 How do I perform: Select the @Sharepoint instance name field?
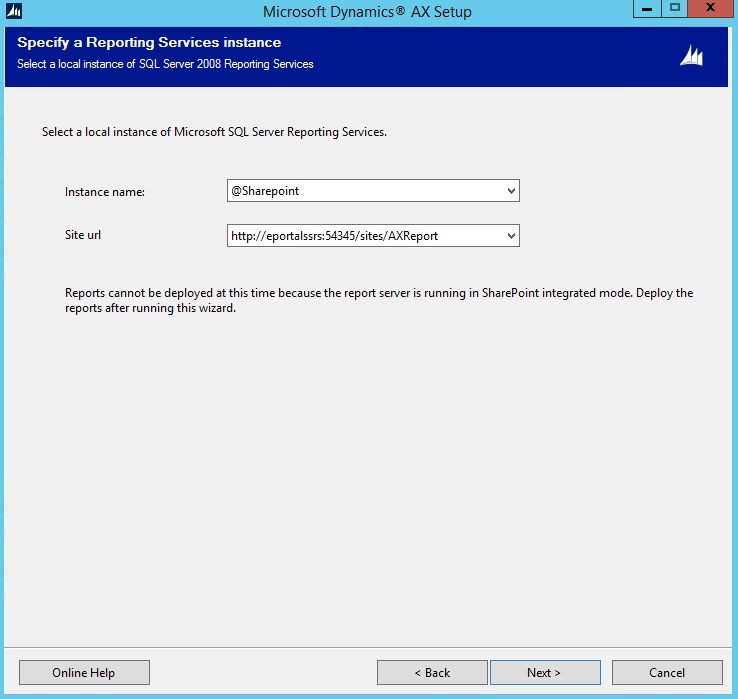pyautogui.click(x=373, y=191)
